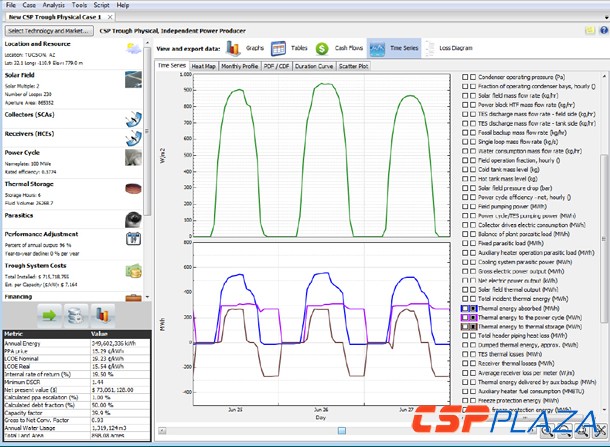Open the bar chart results icon in left panel
Screen dimensions: 610x447
point(102,316)
